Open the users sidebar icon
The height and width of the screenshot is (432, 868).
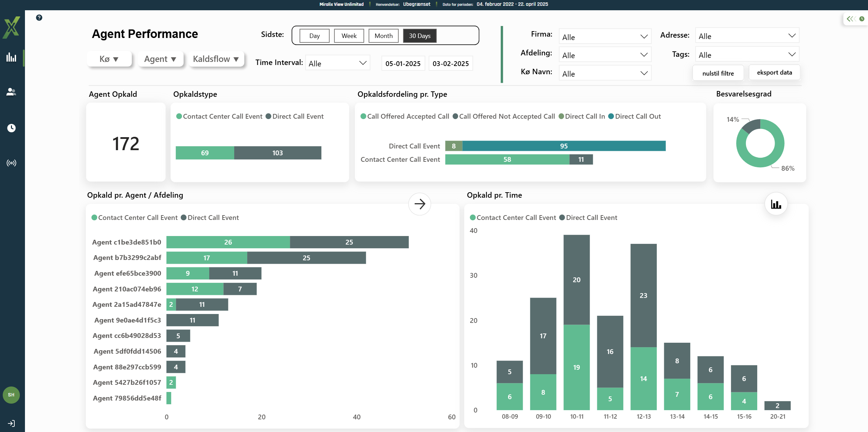11,92
